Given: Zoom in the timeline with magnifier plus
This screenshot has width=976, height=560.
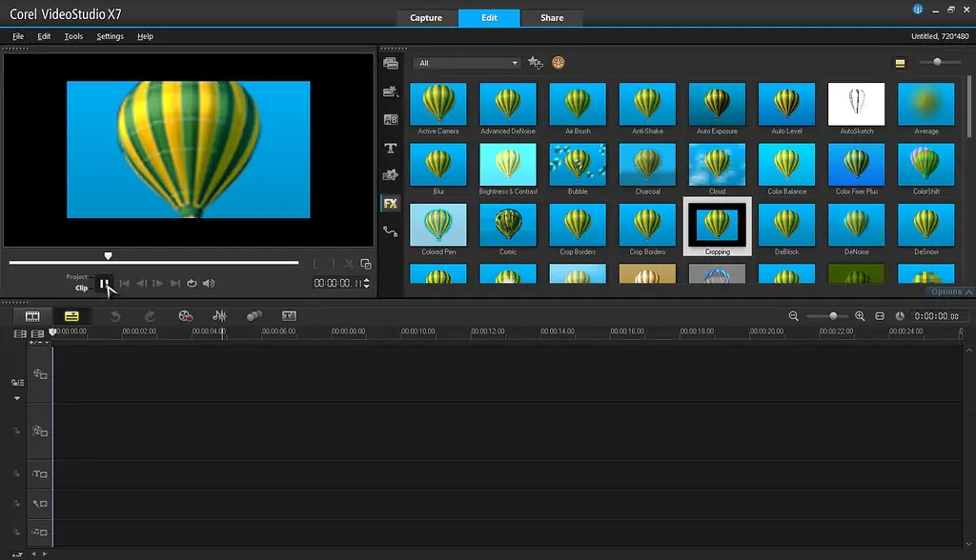Looking at the screenshot, I should pyautogui.click(x=861, y=316).
